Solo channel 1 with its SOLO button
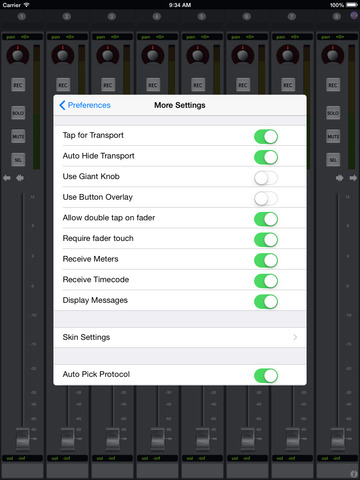This screenshot has height=480, width=360. (x=18, y=113)
